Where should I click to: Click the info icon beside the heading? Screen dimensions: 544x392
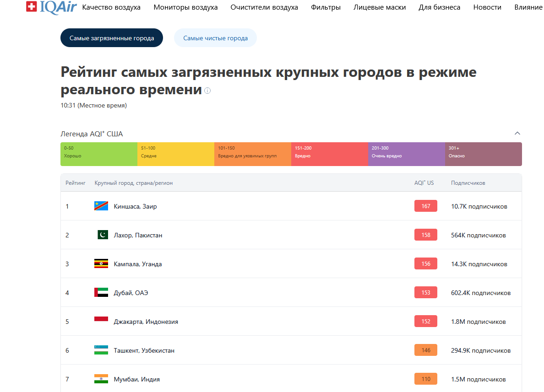point(207,91)
